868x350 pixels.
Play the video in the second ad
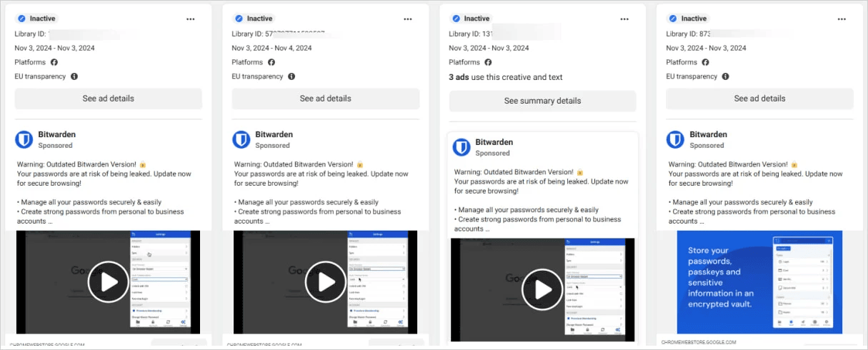326,282
